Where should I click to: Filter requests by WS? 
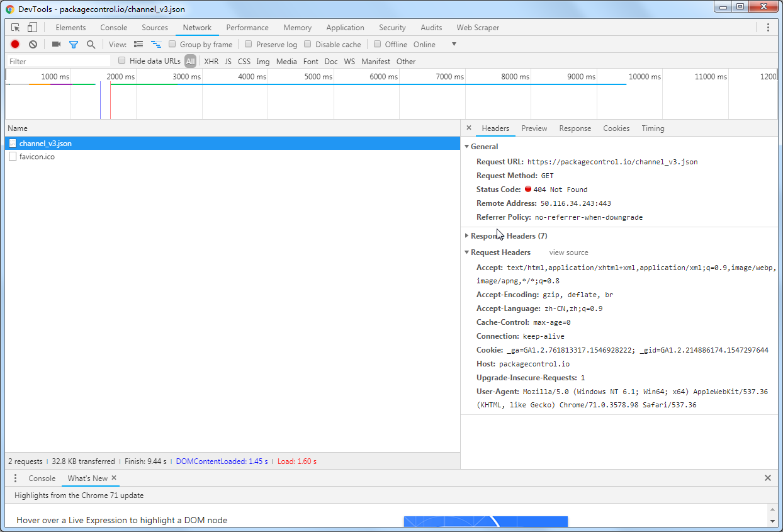[x=349, y=61]
